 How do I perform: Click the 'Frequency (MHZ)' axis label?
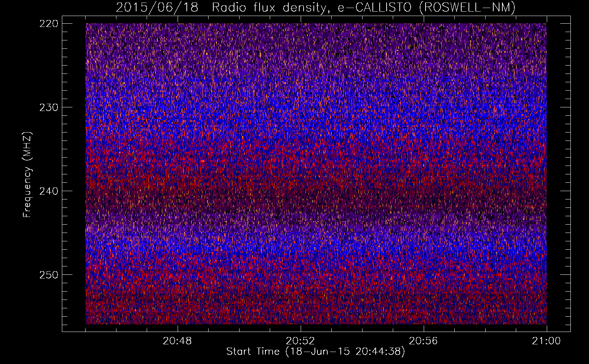(27, 174)
